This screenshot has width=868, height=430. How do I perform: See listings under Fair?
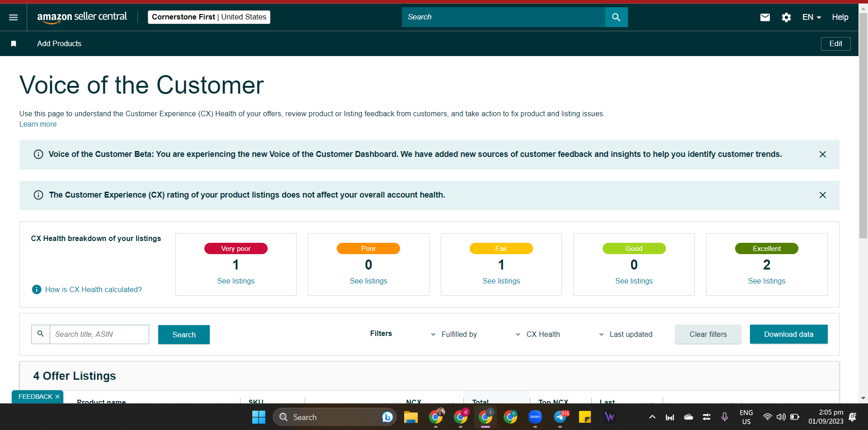coord(501,281)
